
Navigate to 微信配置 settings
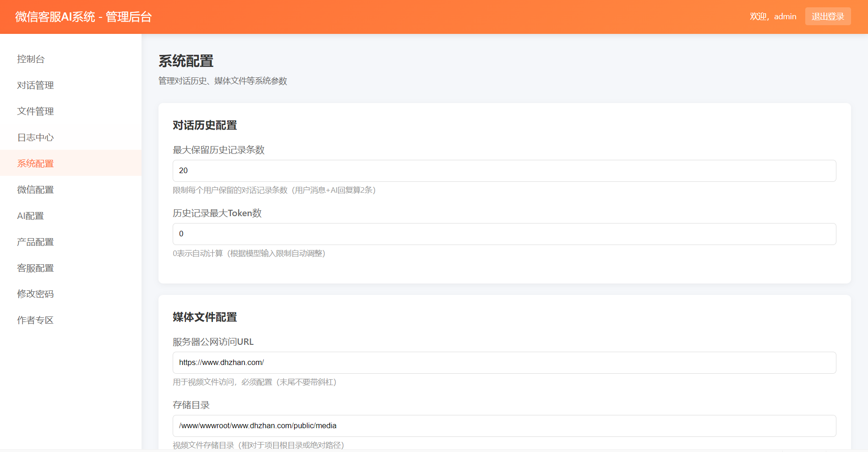(x=35, y=190)
